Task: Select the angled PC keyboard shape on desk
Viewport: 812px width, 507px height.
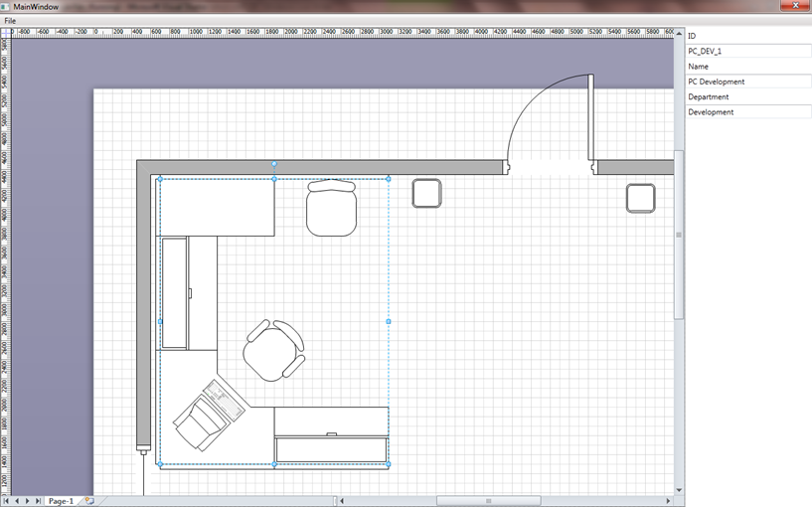Action: 226,399
